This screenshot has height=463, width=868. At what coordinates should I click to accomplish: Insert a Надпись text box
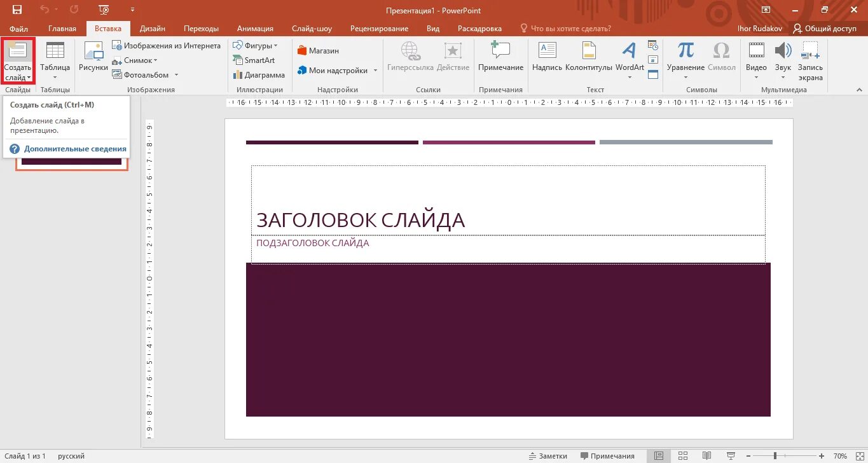[548, 56]
